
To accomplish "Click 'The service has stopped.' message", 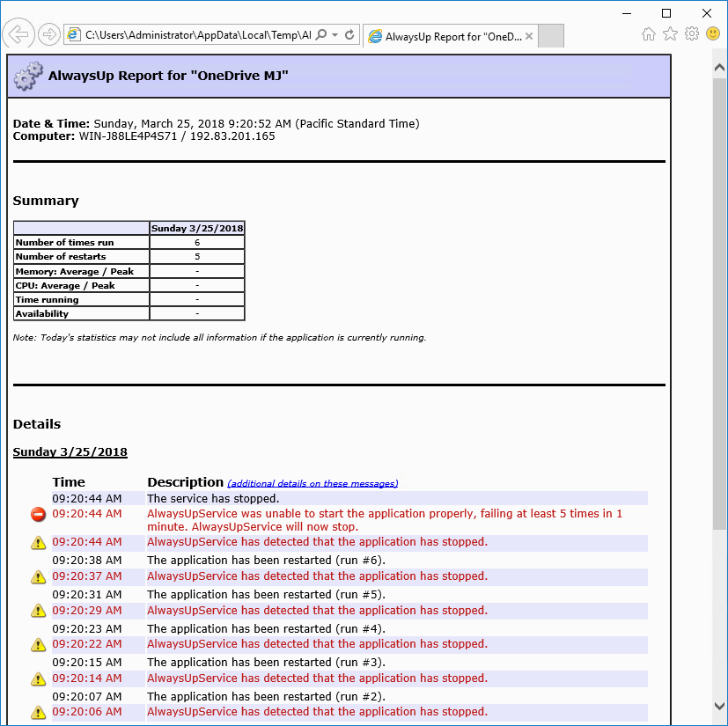I will tap(213, 499).
